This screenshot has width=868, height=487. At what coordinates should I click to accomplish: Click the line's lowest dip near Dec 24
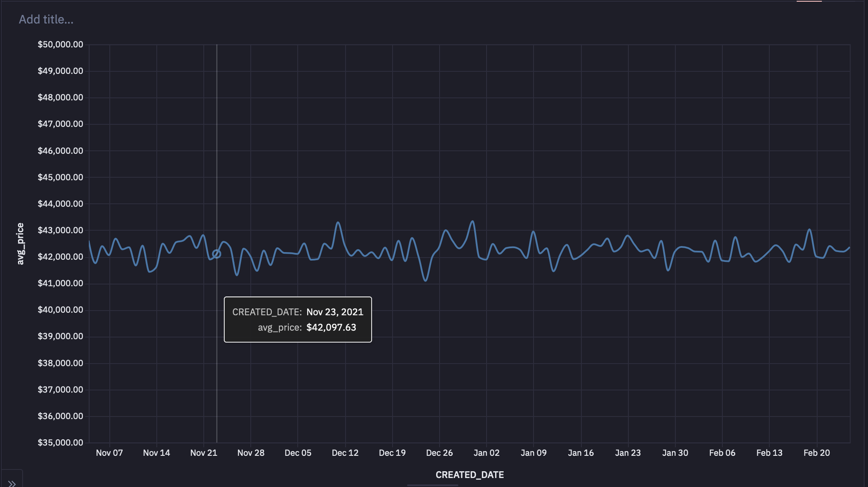point(425,280)
